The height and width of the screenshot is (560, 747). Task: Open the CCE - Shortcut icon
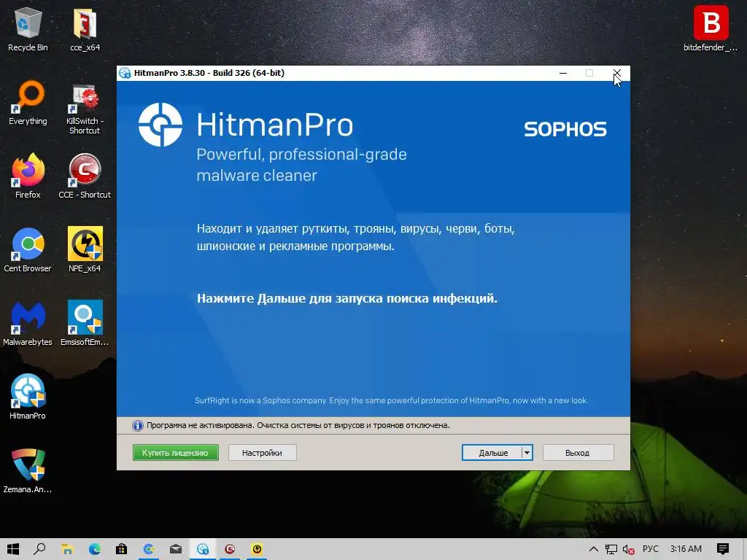click(x=85, y=176)
